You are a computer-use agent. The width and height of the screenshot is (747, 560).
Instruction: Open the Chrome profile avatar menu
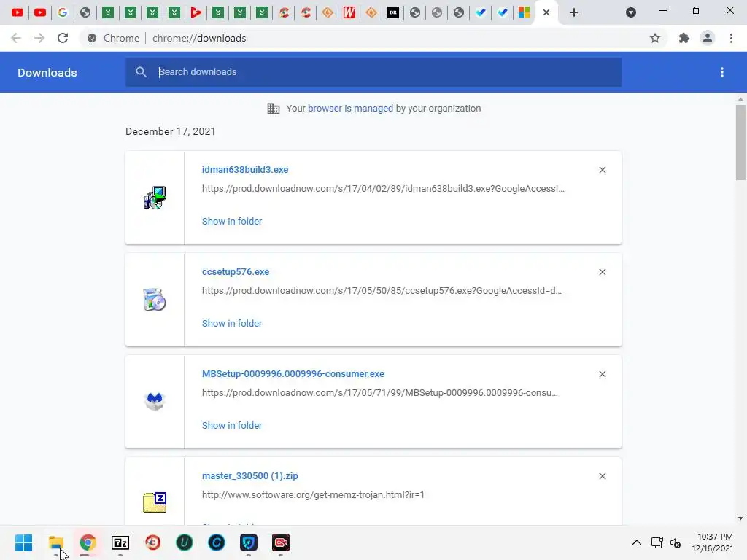(x=708, y=38)
